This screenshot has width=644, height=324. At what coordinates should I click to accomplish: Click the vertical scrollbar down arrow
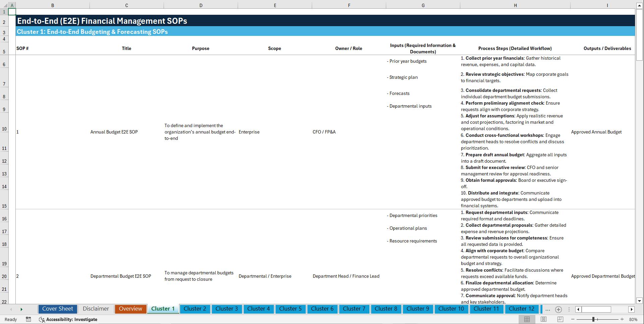pyautogui.click(x=640, y=301)
